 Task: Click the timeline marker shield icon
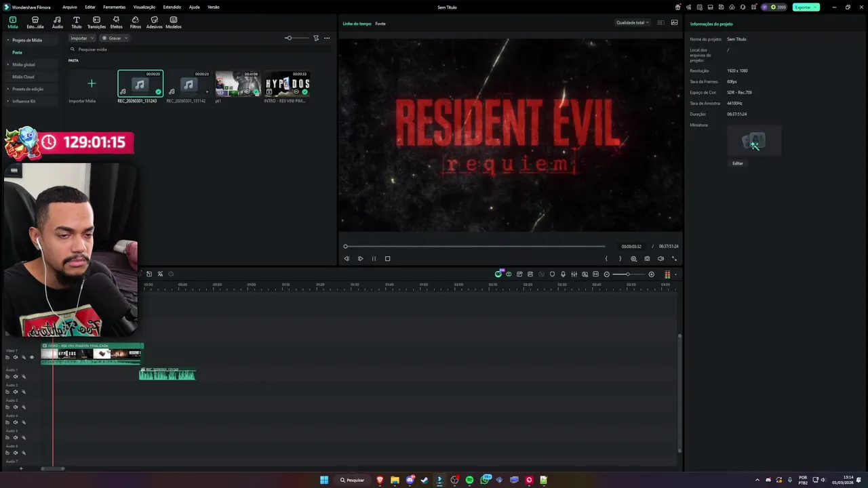point(552,274)
